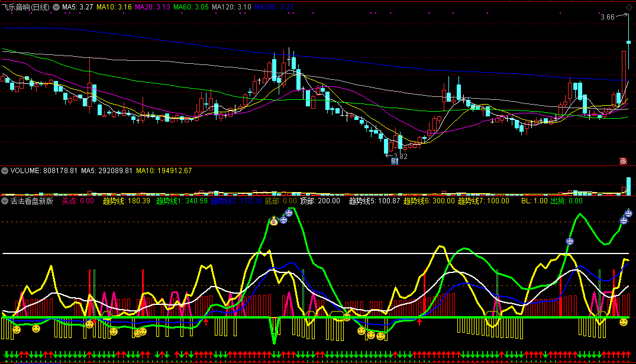The height and width of the screenshot is (364, 636).
Task: Select the MA60: 3.05 label
Action: tap(191, 7)
